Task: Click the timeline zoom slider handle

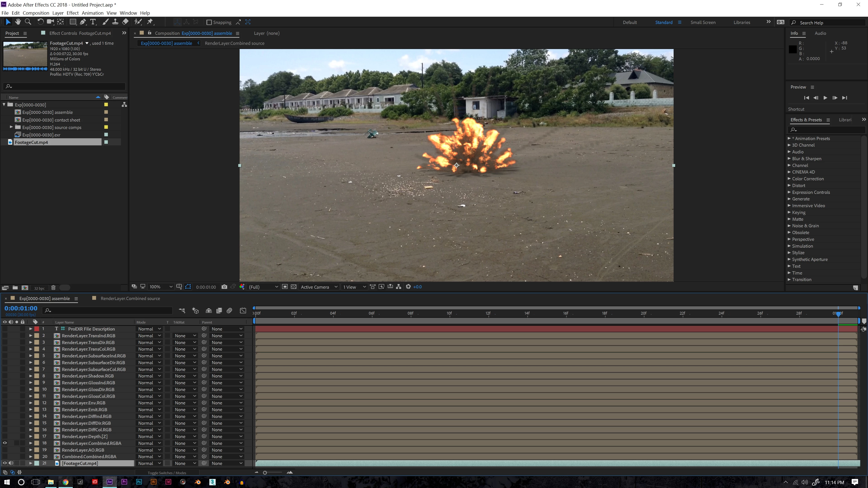Action: click(x=265, y=473)
